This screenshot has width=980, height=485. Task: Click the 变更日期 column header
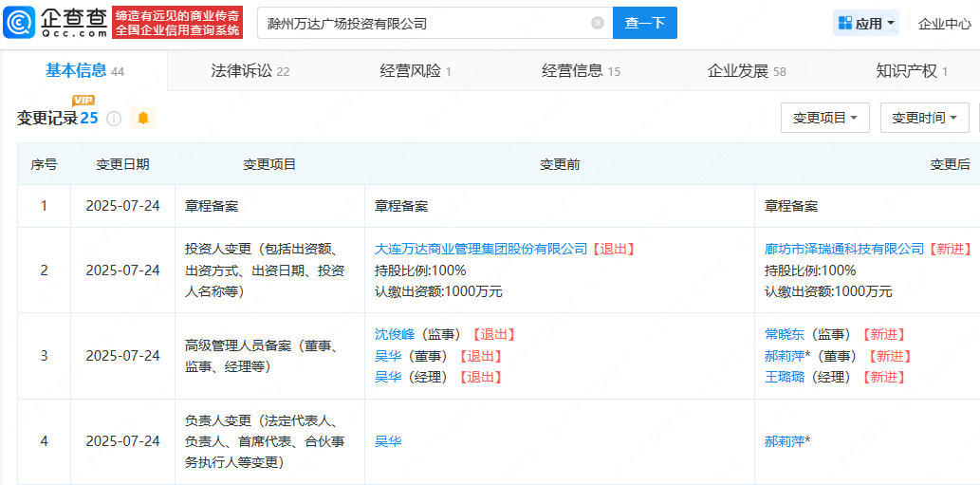click(x=122, y=164)
